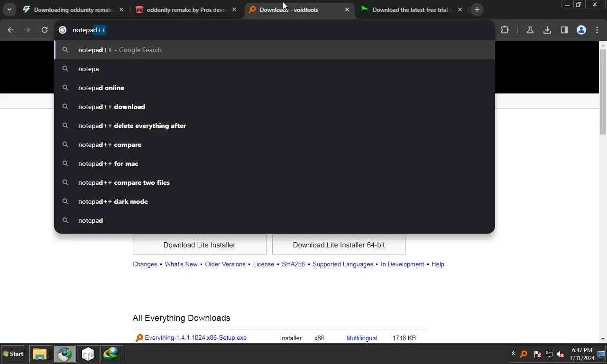Download Everything-1.4.1.1024.x86-Setup.exe
Image resolution: width=607 pixels, height=364 pixels.
195,338
